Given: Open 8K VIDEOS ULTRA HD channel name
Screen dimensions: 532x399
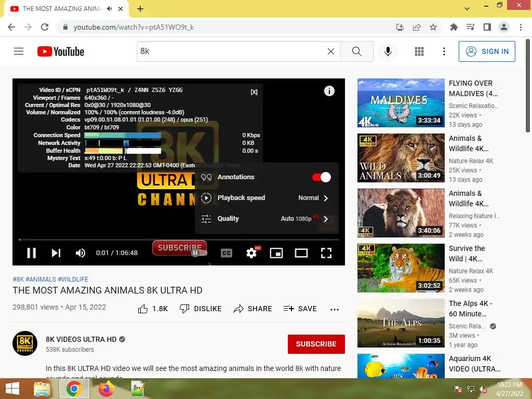Looking at the screenshot, I should click(x=81, y=339).
